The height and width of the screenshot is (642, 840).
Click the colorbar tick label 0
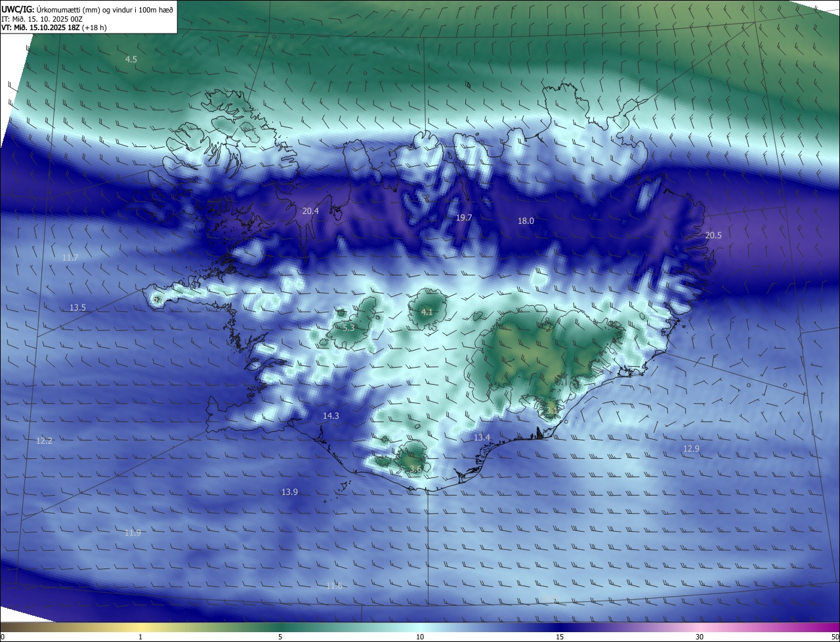3,637
